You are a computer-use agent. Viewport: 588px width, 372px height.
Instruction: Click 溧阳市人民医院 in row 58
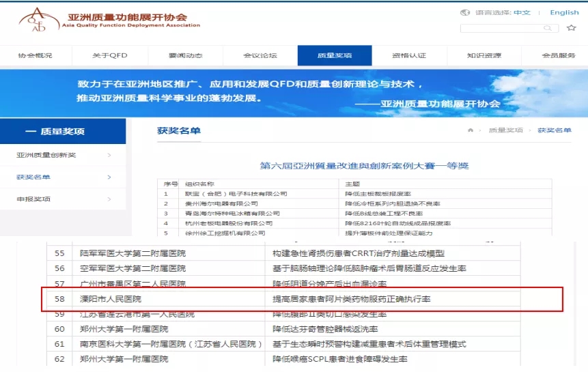pos(111,299)
